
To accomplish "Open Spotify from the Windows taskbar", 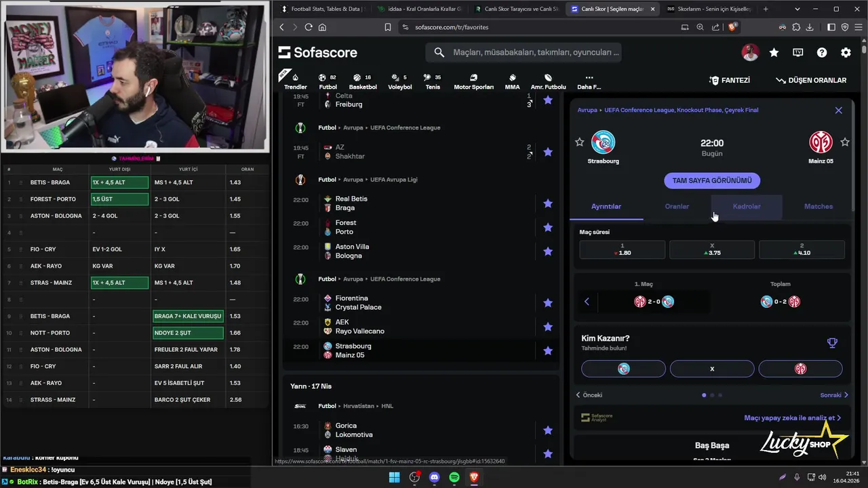I will pos(454,477).
